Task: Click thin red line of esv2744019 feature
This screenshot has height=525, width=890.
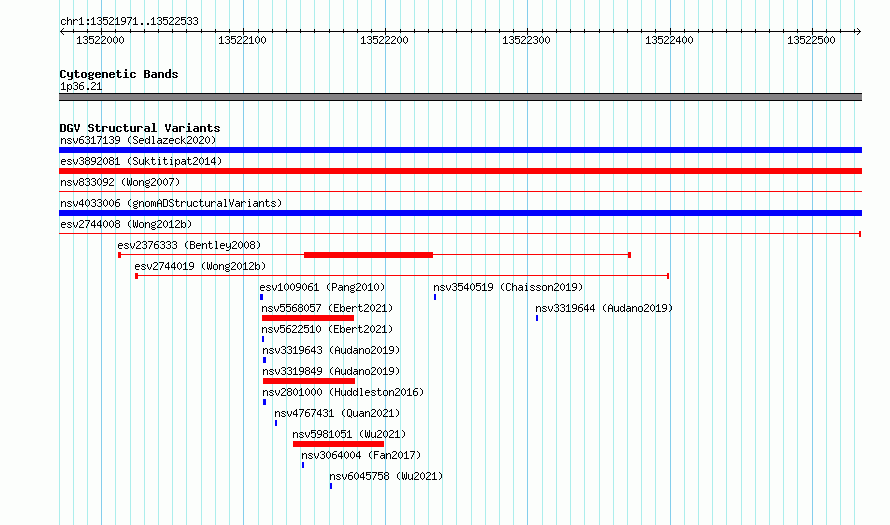Action: tap(402, 276)
